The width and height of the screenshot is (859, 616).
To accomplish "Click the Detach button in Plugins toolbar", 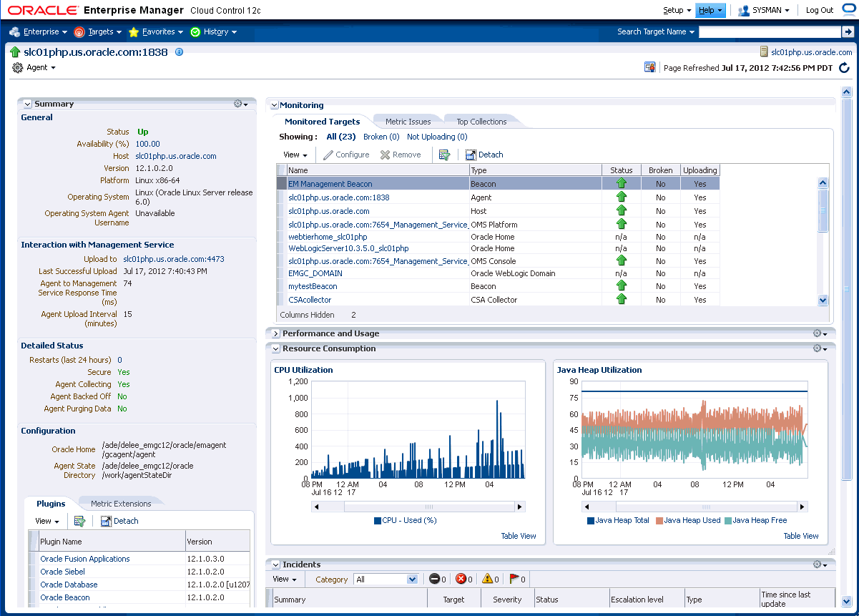I will [119, 521].
